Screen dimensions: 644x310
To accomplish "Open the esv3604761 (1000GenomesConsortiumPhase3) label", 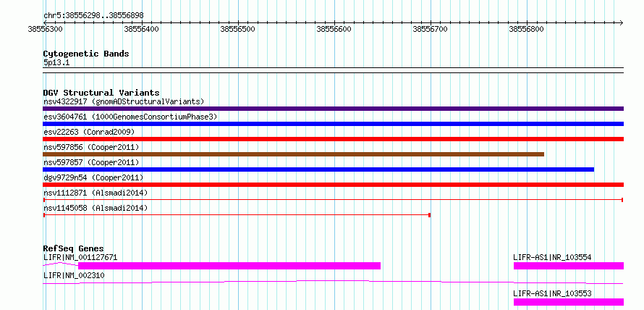I will pyautogui.click(x=130, y=117).
